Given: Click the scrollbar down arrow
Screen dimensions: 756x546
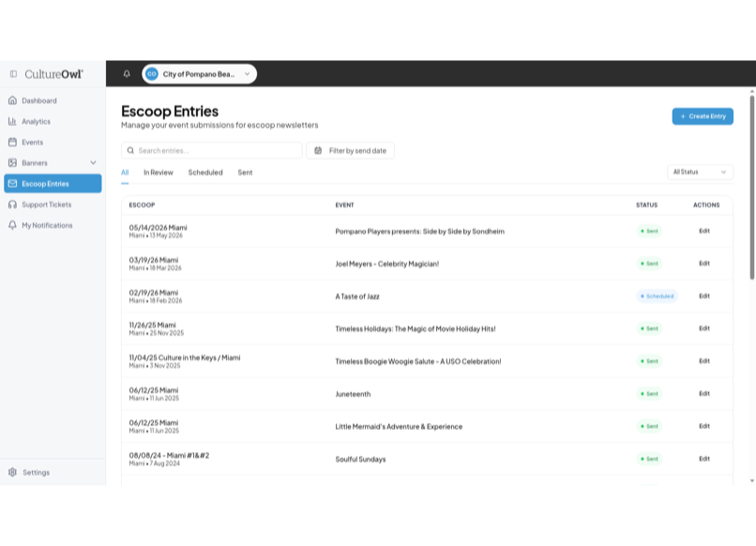Looking at the screenshot, I should pyautogui.click(x=751, y=480).
